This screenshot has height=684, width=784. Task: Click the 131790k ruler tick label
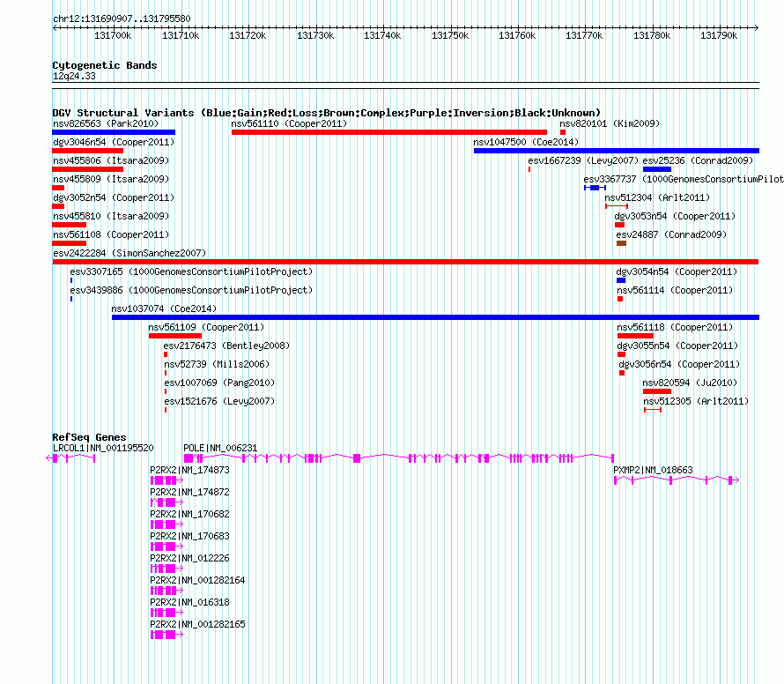coord(719,36)
